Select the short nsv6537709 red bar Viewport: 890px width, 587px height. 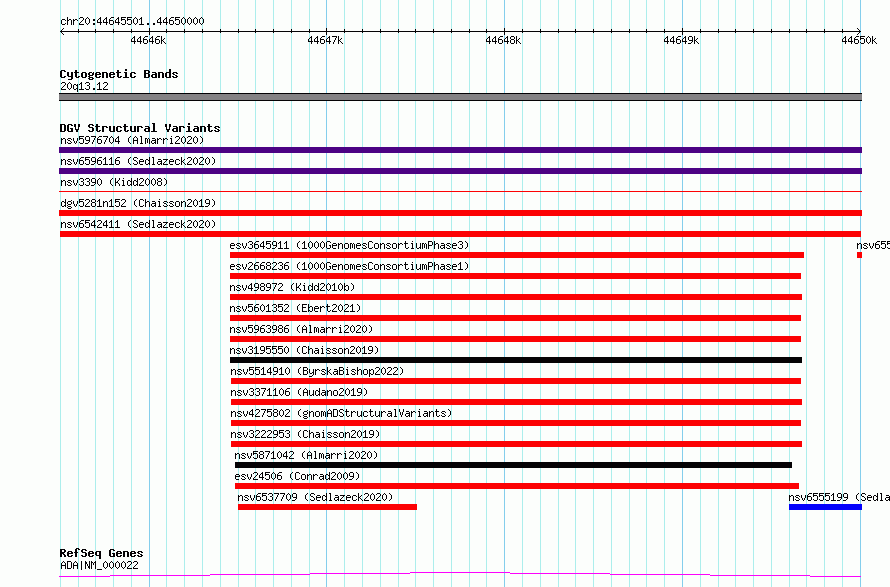[328, 507]
